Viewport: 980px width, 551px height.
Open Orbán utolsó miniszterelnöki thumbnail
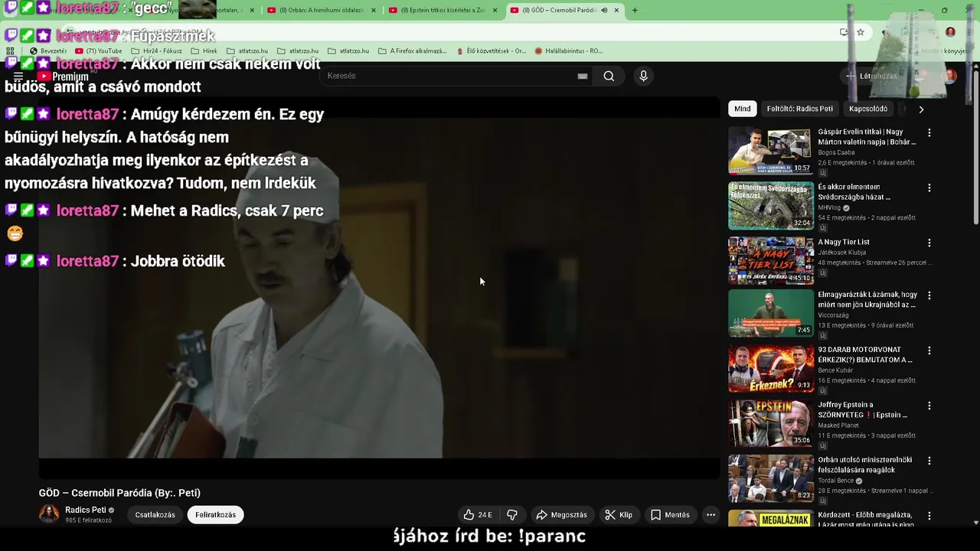click(771, 479)
